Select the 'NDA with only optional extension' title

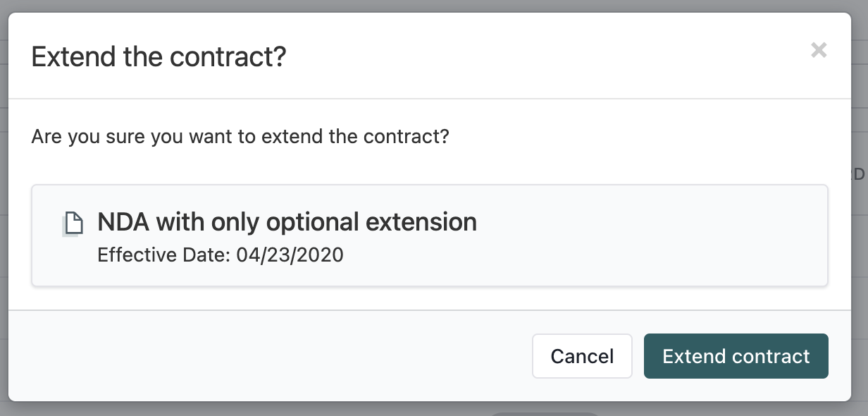pyautogui.click(x=287, y=222)
